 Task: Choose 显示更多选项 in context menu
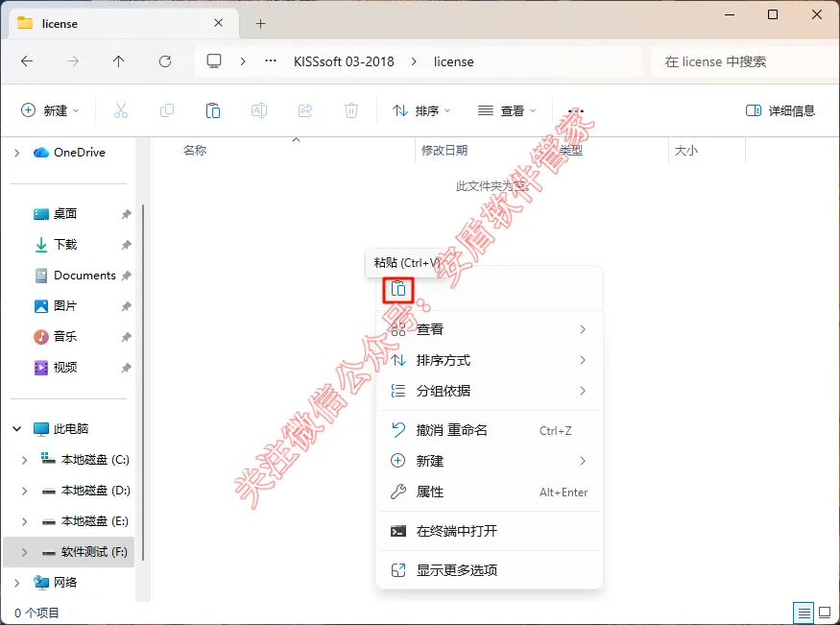click(490, 570)
